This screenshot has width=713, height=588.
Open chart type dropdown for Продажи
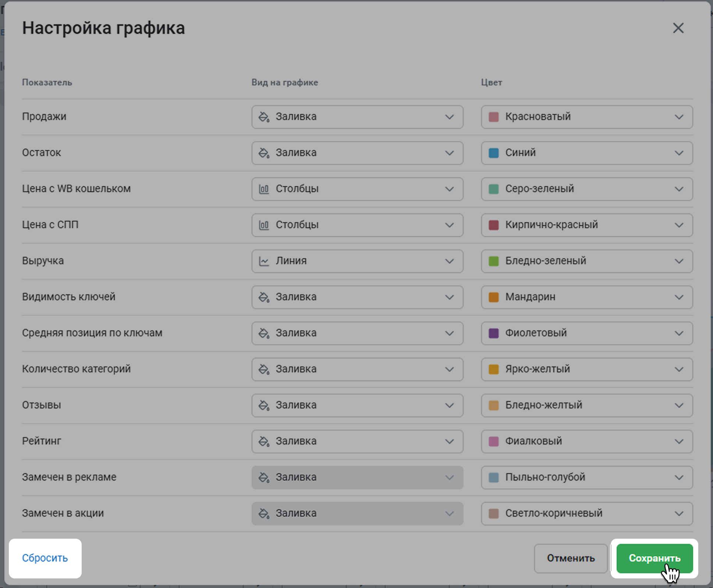coord(357,117)
